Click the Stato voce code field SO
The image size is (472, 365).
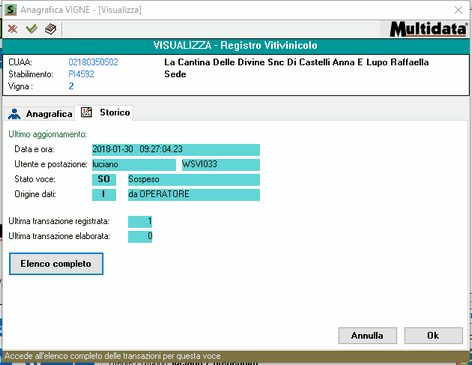[104, 179]
